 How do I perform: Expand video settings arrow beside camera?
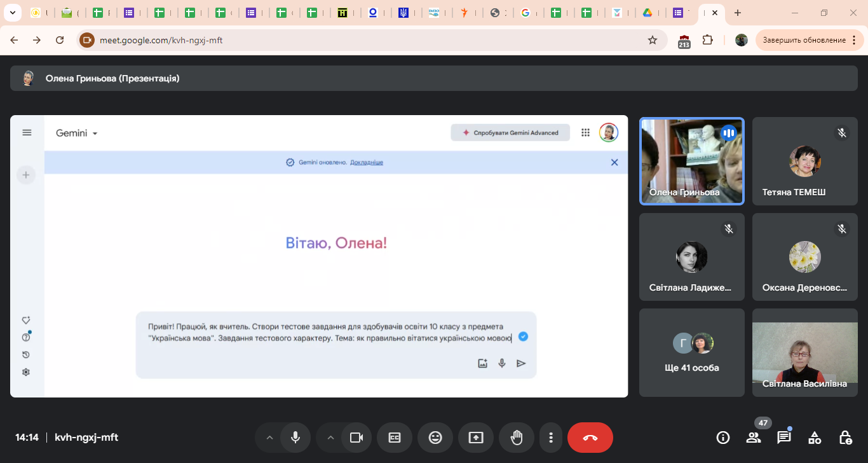pyautogui.click(x=330, y=438)
